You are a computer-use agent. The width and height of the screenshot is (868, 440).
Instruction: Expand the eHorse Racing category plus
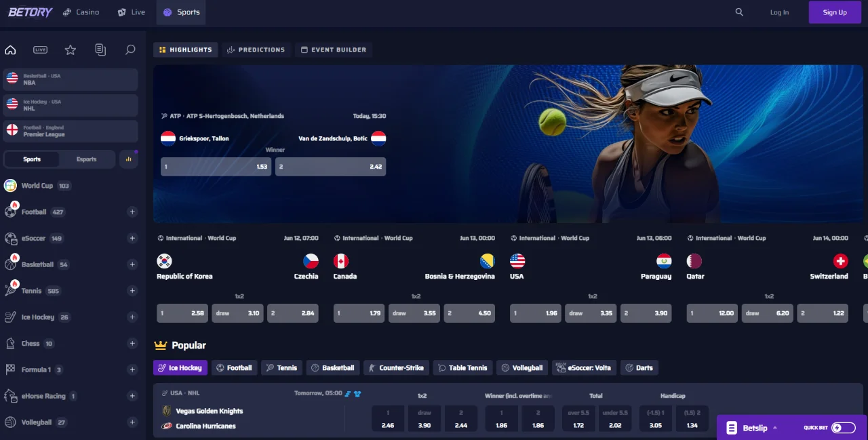[x=132, y=396]
